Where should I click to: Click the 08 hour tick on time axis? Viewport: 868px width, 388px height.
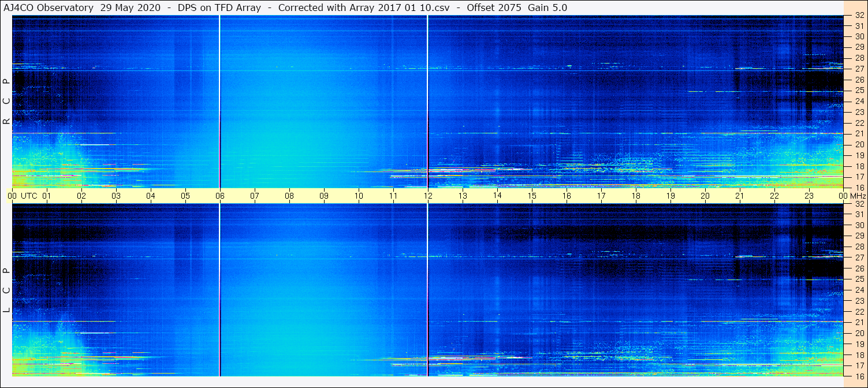click(x=289, y=196)
